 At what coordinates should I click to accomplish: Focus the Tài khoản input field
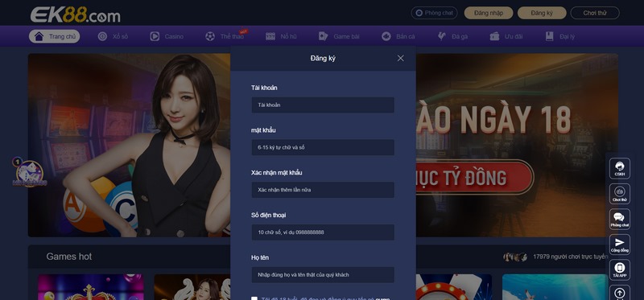[323, 105]
